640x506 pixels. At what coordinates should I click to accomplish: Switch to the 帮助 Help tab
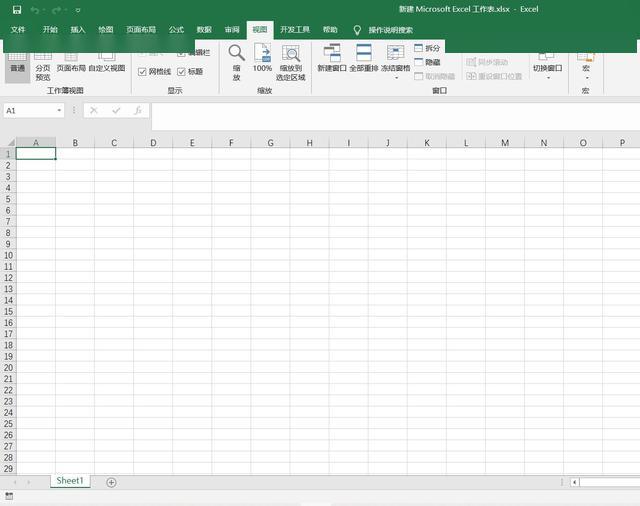pos(330,30)
